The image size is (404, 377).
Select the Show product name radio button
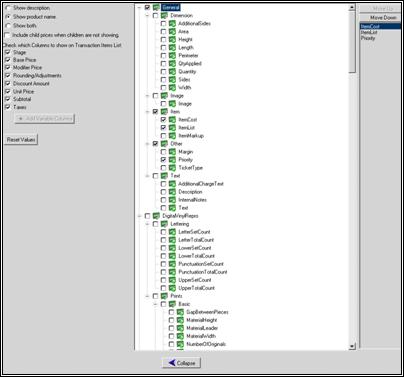pos(8,17)
